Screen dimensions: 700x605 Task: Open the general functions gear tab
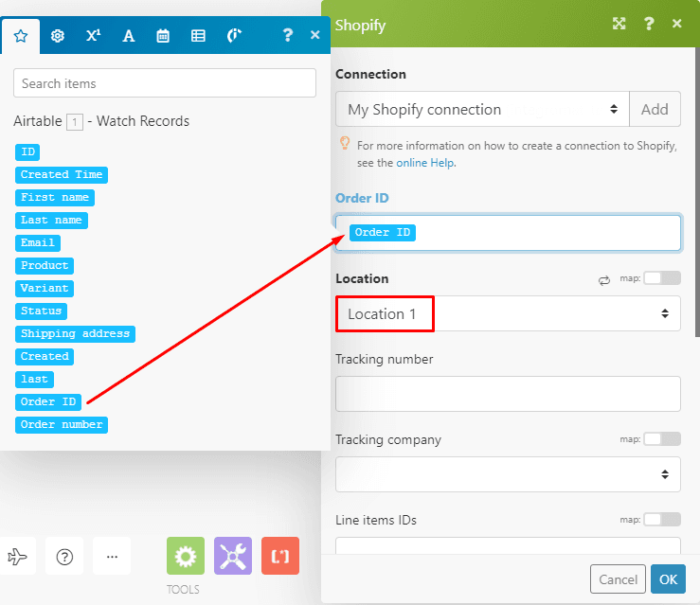point(58,36)
